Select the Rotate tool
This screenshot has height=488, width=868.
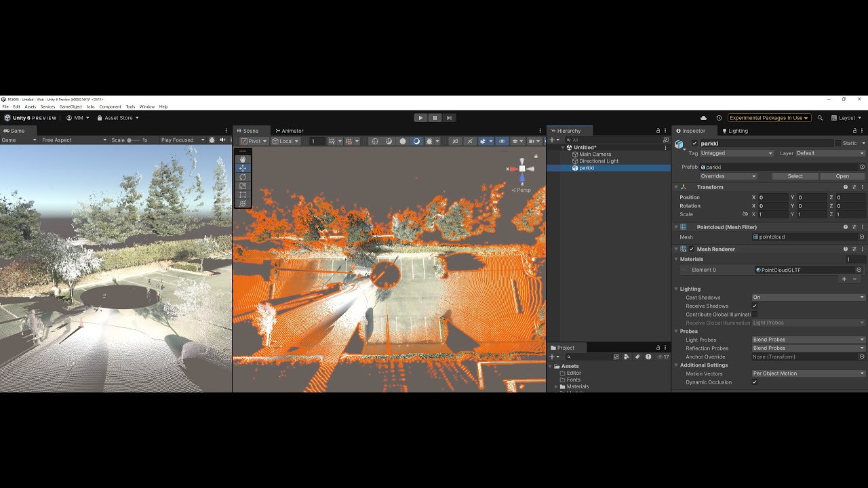[242, 177]
